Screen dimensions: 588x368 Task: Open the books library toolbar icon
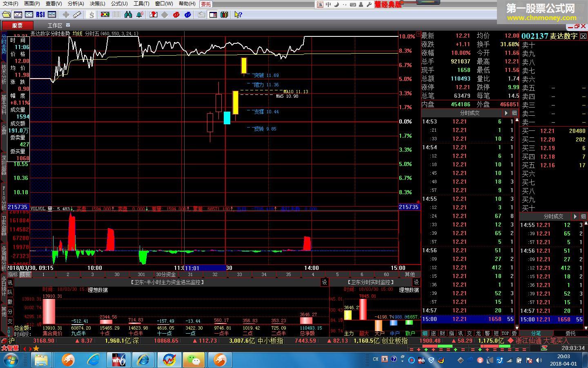[224, 15]
